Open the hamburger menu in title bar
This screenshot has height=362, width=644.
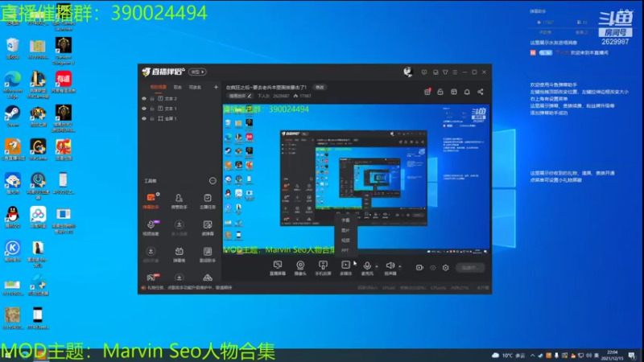coord(455,72)
